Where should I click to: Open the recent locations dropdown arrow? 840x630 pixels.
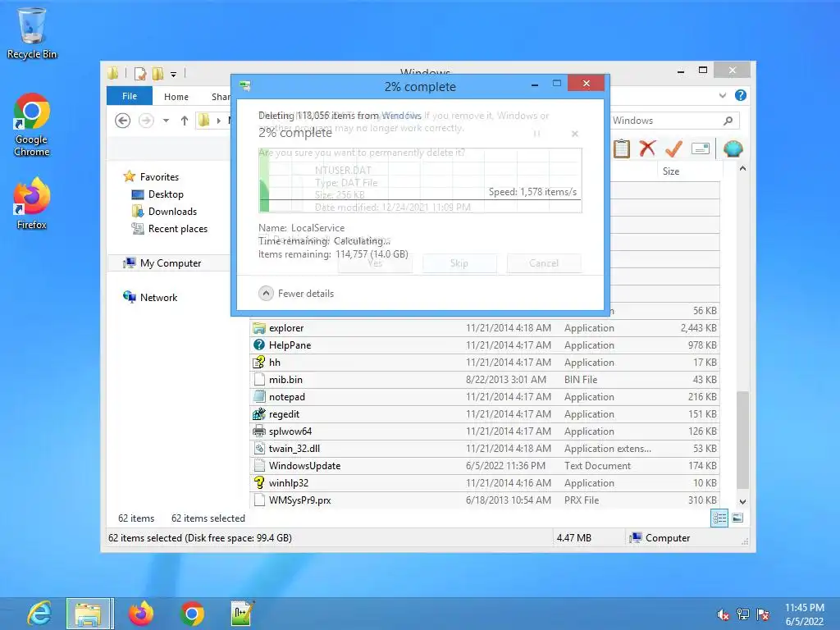point(166,121)
